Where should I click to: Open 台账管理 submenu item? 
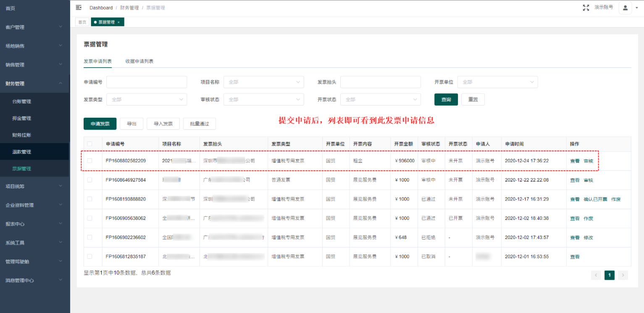pos(35,101)
